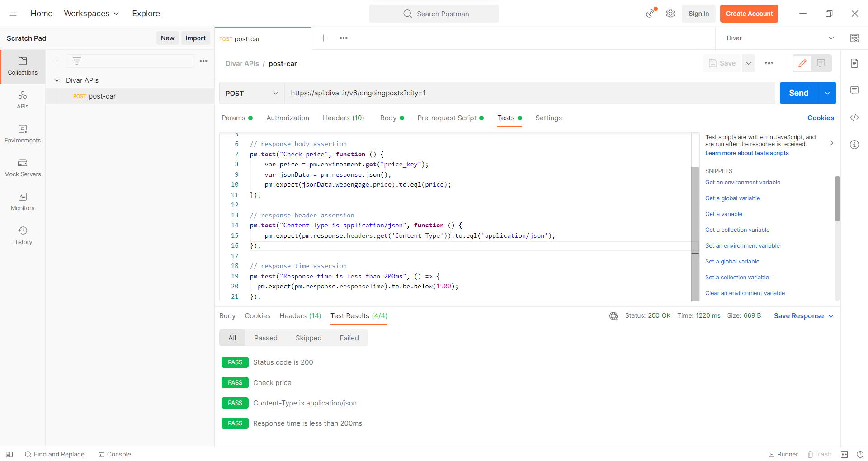
Task: Click the Save button
Action: [722, 63]
